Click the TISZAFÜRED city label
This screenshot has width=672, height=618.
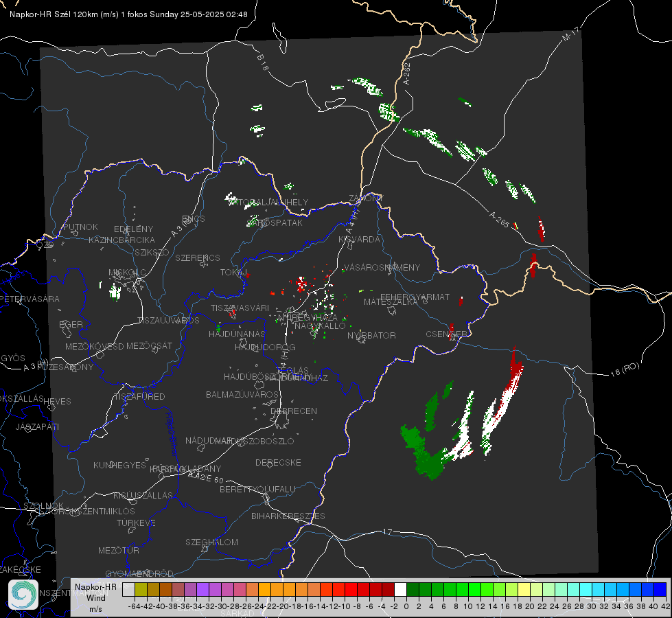coord(140,397)
